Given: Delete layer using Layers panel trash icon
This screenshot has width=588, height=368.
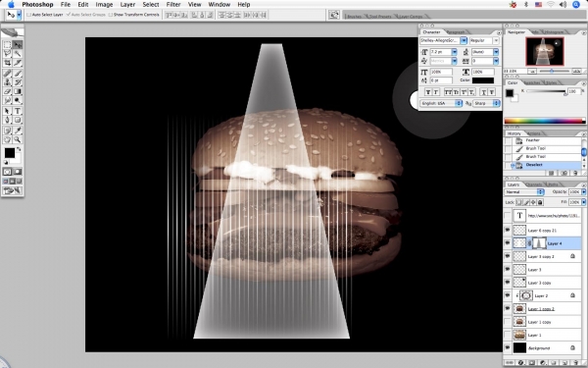Looking at the screenshot, I should coord(575,363).
